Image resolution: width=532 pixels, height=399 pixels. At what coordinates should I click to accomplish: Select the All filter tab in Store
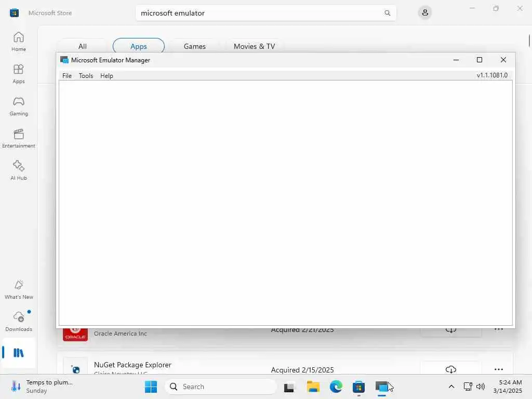83,46
